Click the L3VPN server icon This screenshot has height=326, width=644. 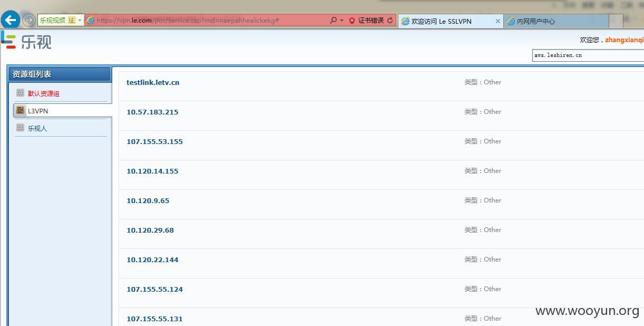[x=20, y=110]
